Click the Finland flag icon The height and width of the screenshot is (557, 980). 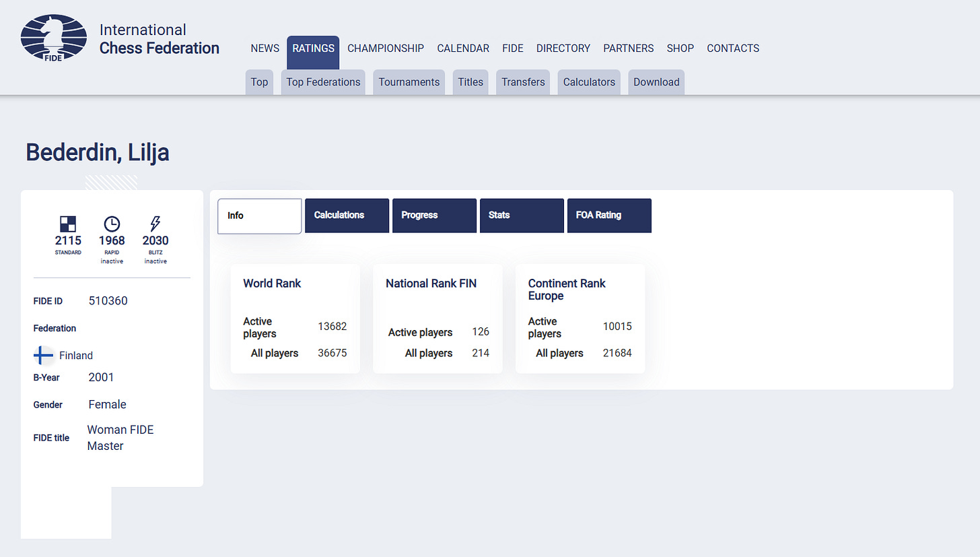click(x=44, y=355)
